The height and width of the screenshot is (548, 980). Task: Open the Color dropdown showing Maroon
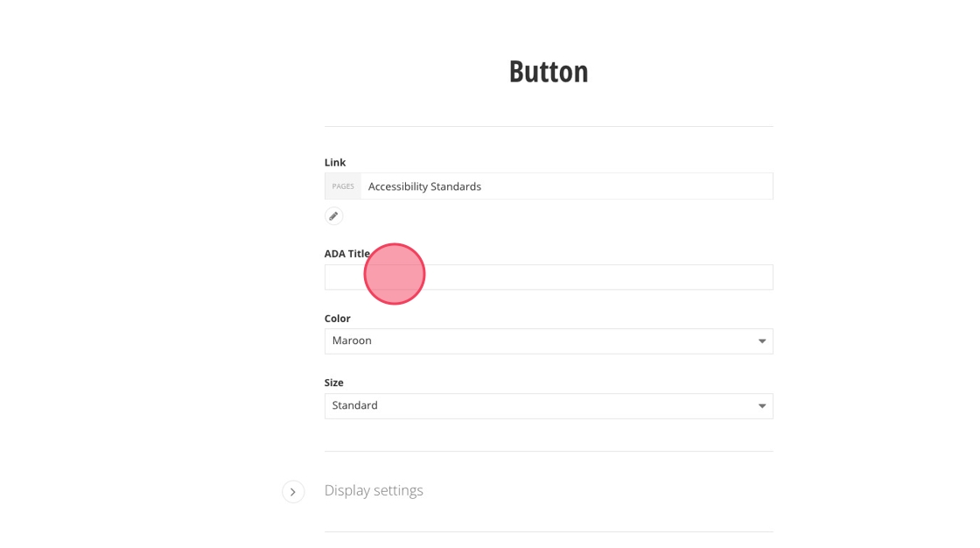pyautogui.click(x=548, y=341)
